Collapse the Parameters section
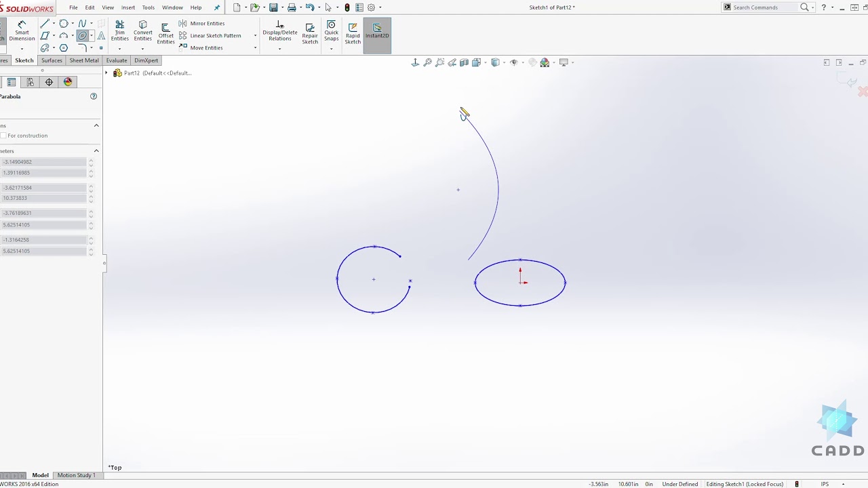Image resolution: width=868 pixels, height=488 pixels. tap(96, 150)
